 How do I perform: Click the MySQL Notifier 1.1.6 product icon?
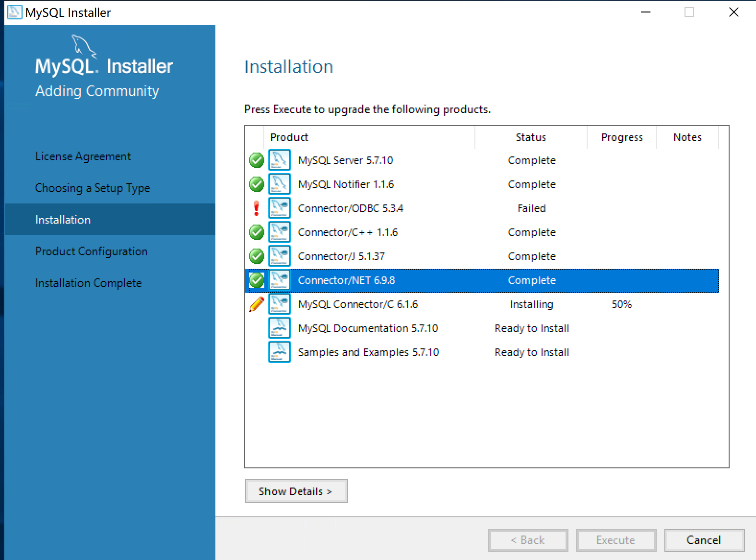point(280,184)
